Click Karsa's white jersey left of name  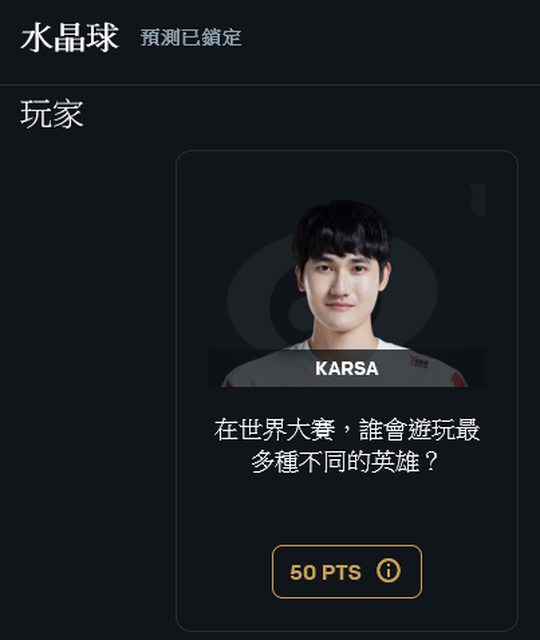265,367
